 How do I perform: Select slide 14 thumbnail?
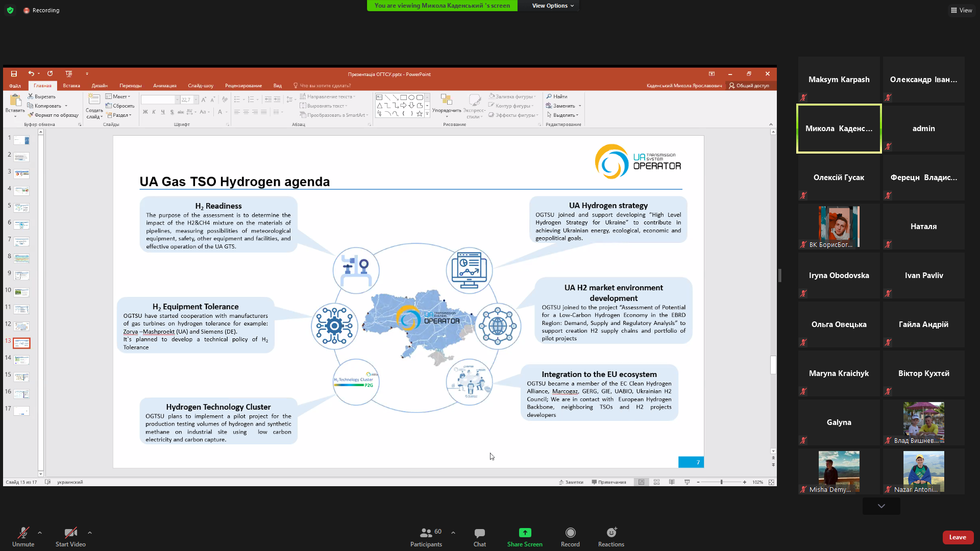(x=21, y=360)
